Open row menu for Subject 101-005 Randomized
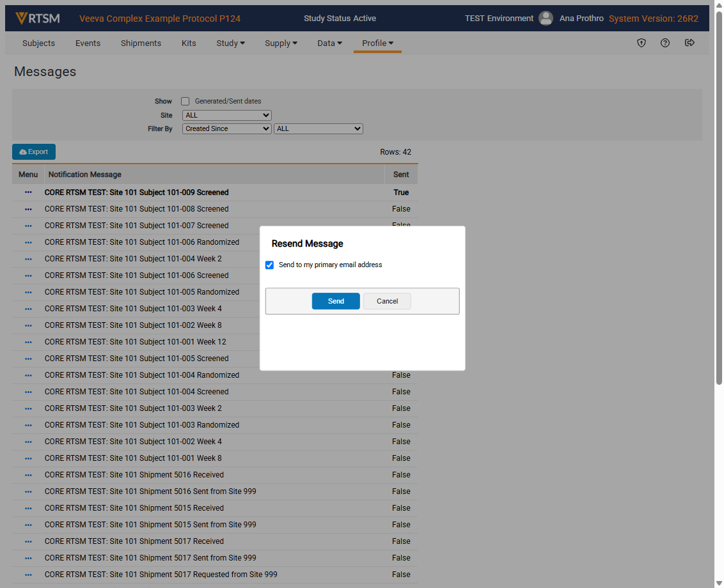 [x=28, y=292]
